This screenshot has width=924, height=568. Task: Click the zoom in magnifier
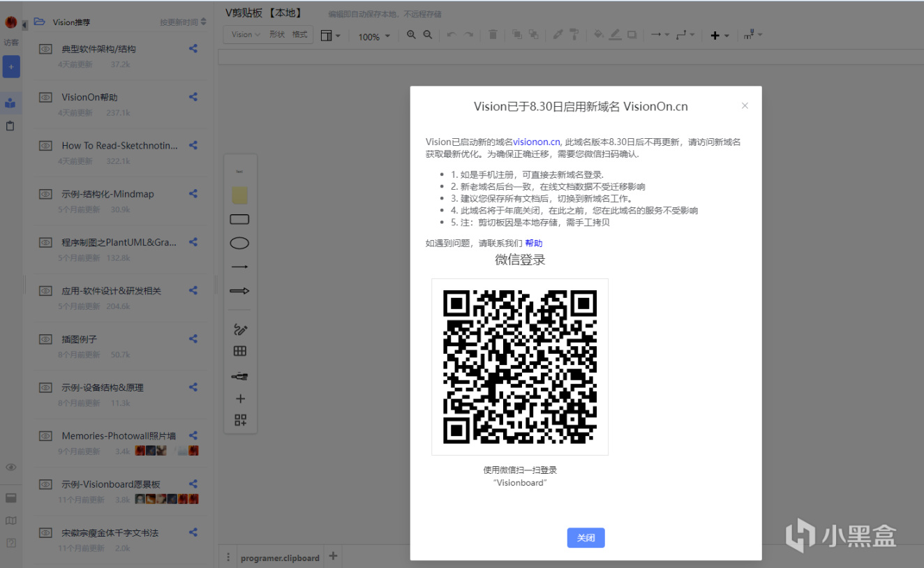pos(412,35)
